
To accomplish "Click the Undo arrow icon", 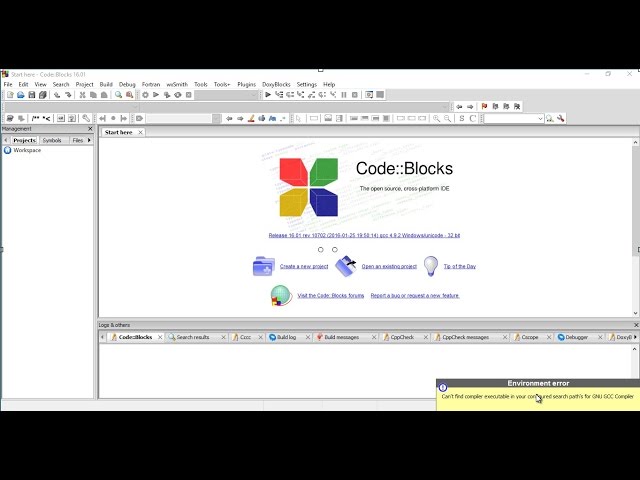I will point(57,95).
